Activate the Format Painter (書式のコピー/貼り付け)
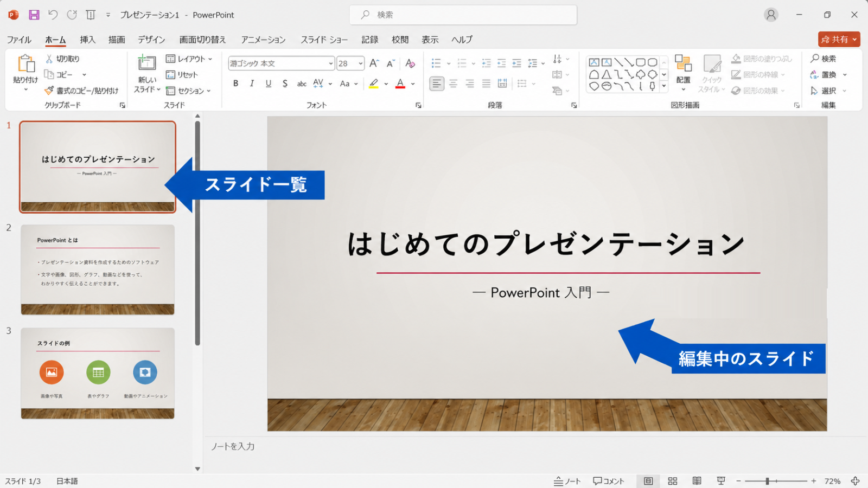The image size is (868, 488). [x=81, y=91]
